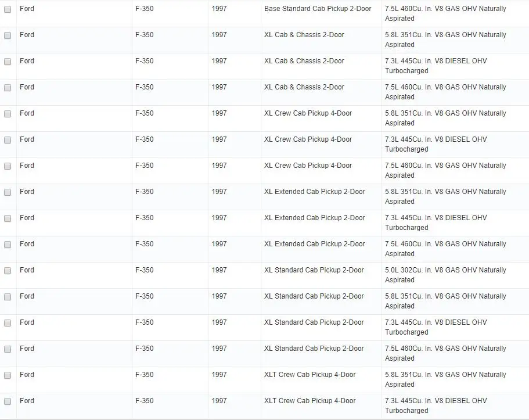Click 'XLT Crew Cab Pickup 4-Door' text in 7.3L diesel row
The height and width of the screenshot is (420, 529).
point(310,401)
